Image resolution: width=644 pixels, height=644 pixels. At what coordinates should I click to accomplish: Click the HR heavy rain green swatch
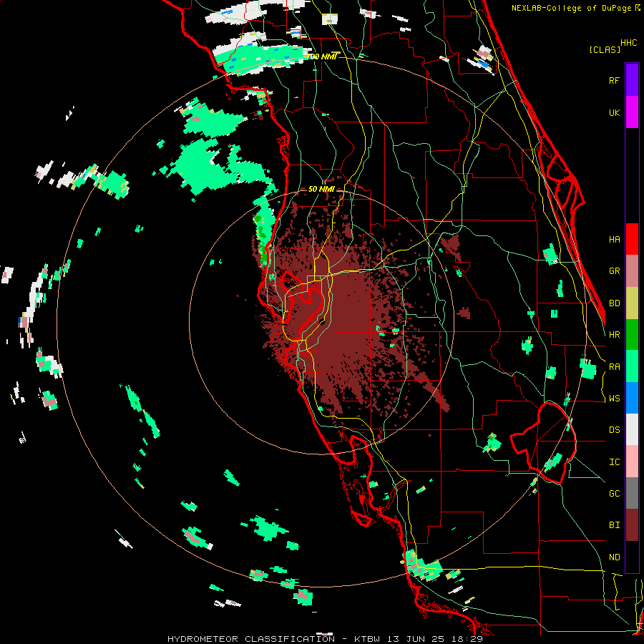click(632, 334)
